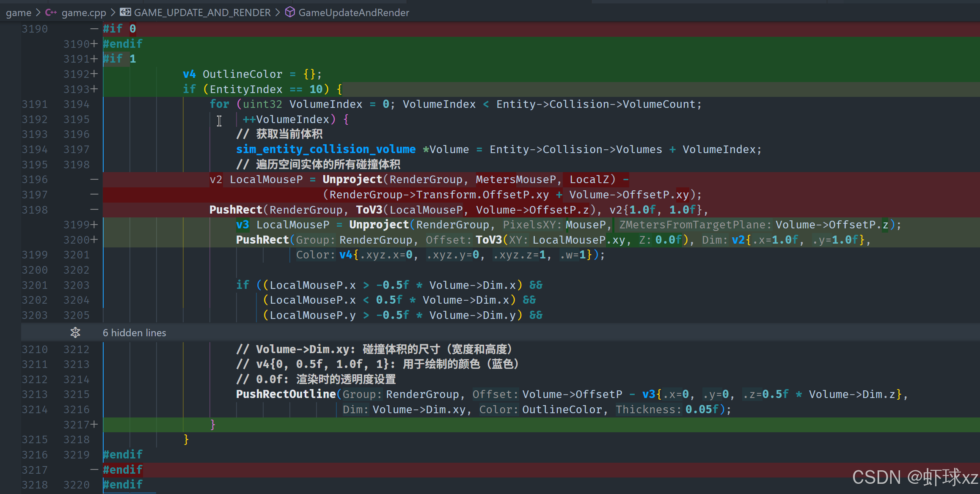Click the sim_entity_collision_volume type name
980x494 pixels.
click(x=325, y=149)
